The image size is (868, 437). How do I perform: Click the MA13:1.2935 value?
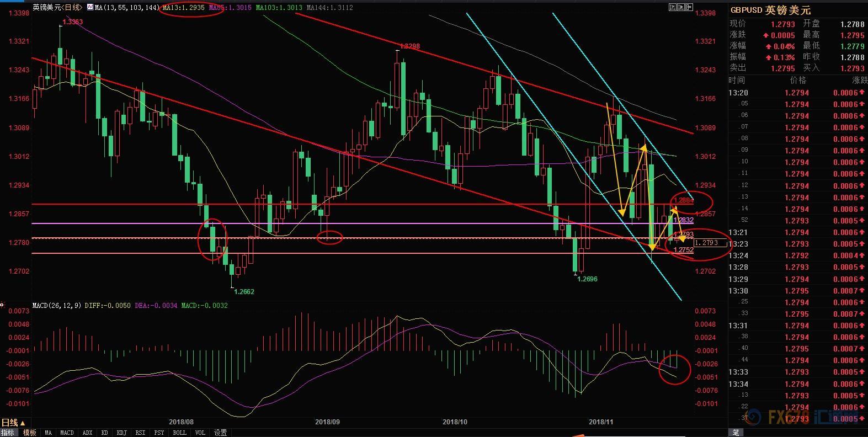pos(184,8)
